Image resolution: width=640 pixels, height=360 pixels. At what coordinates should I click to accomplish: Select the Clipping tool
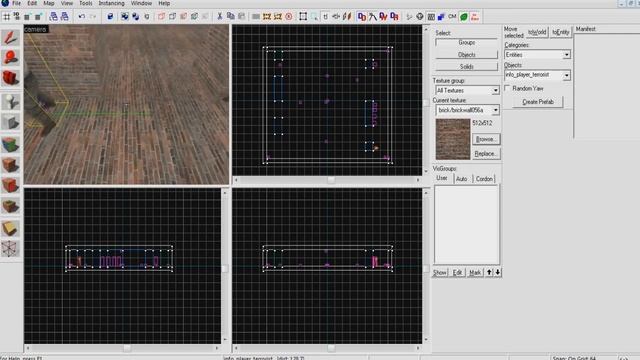click(x=11, y=228)
